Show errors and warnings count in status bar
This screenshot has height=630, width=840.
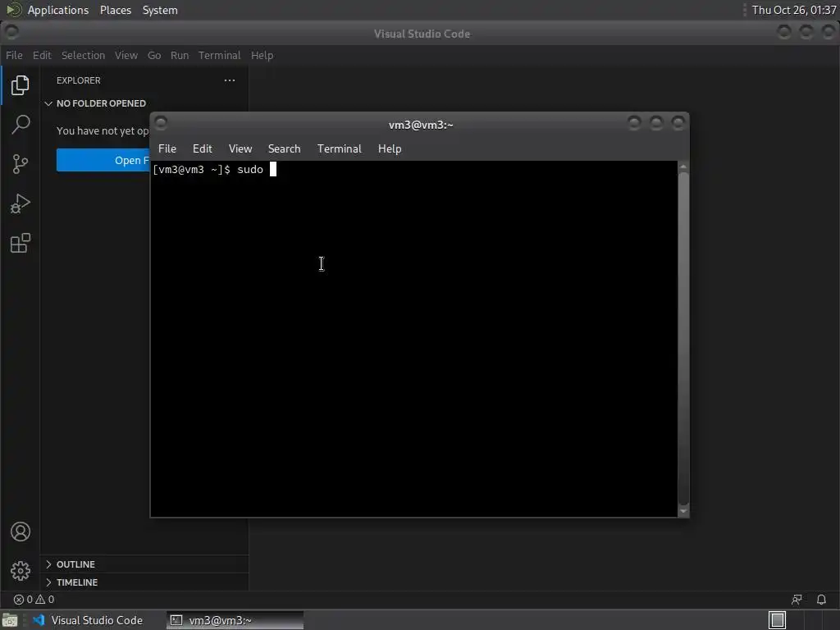(x=34, y=600)
